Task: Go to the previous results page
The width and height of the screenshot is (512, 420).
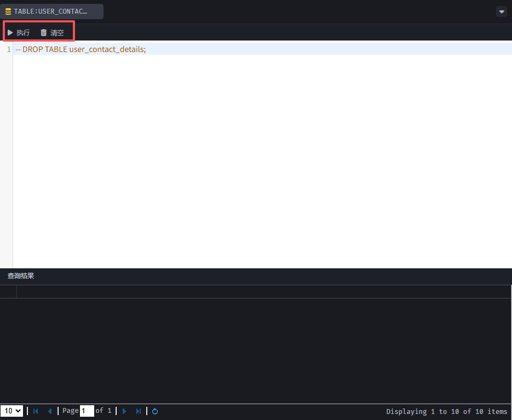Action: coord(49,411)
